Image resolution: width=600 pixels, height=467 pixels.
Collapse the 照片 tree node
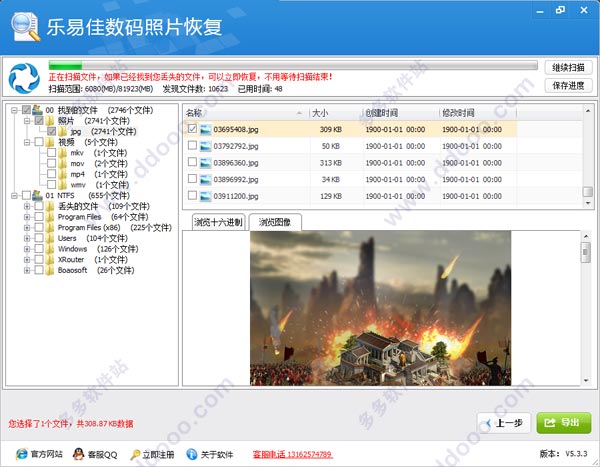point(27,121)
